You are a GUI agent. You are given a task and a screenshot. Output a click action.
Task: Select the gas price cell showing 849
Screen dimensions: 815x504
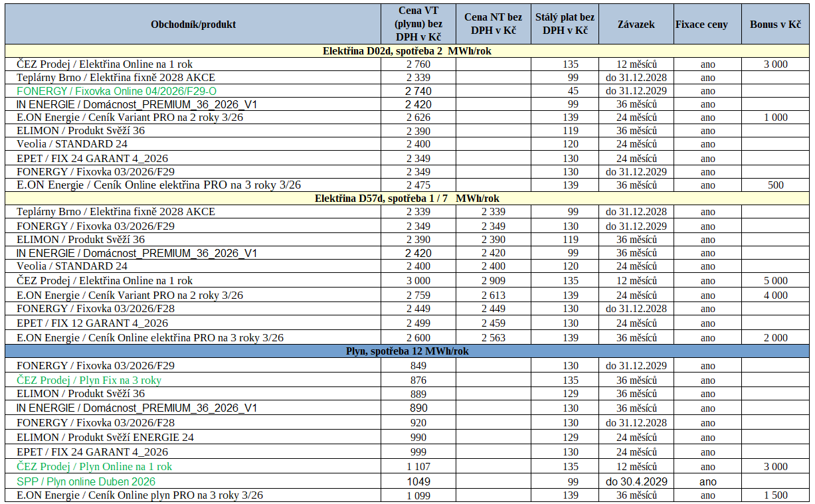click(x=418, y=366)
